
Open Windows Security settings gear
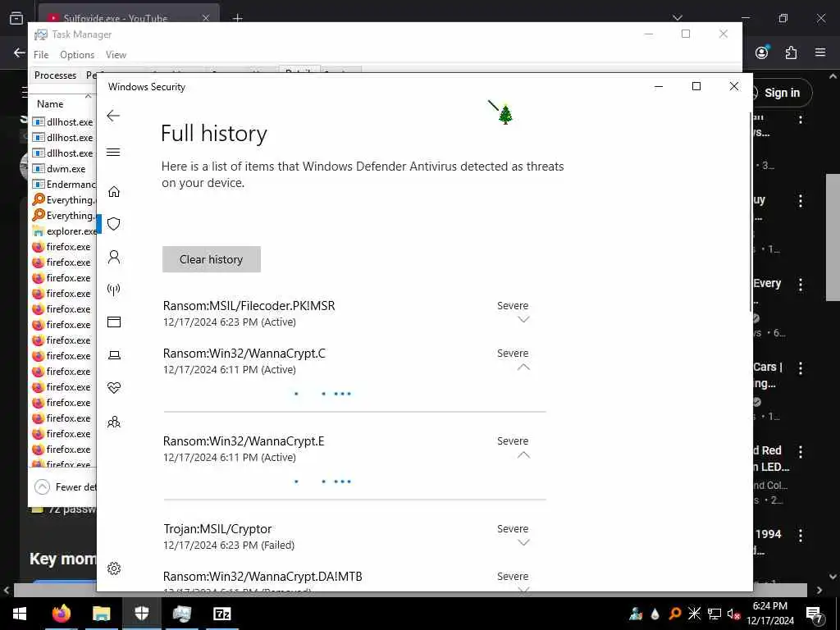click(113, 568)
